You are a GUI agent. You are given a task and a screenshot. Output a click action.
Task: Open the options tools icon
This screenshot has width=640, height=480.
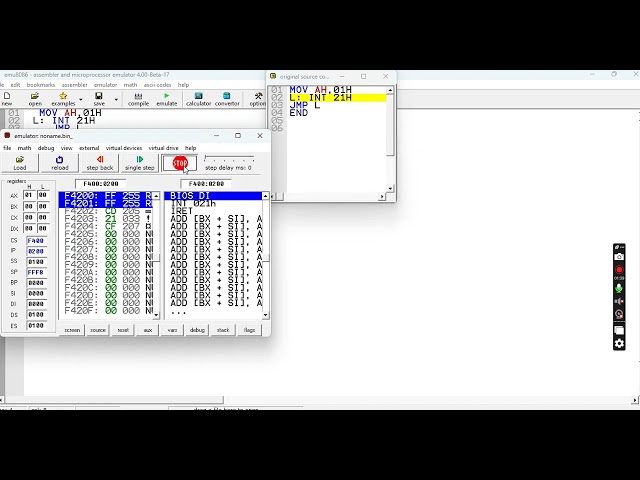[x=258, y=98]
